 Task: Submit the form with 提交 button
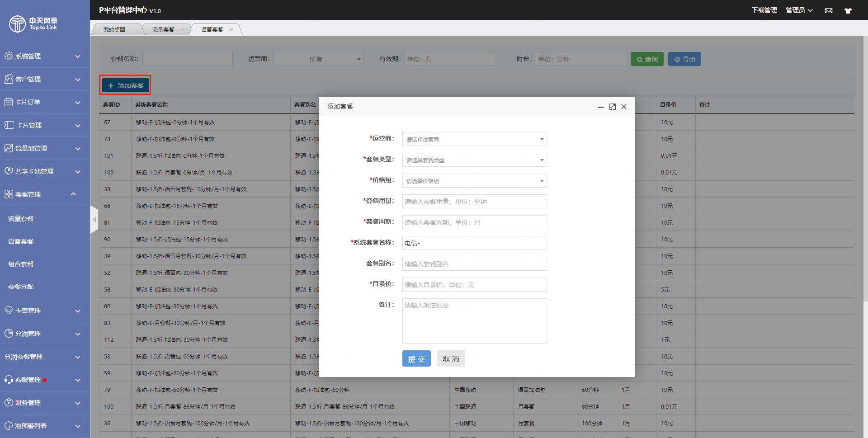416,358
